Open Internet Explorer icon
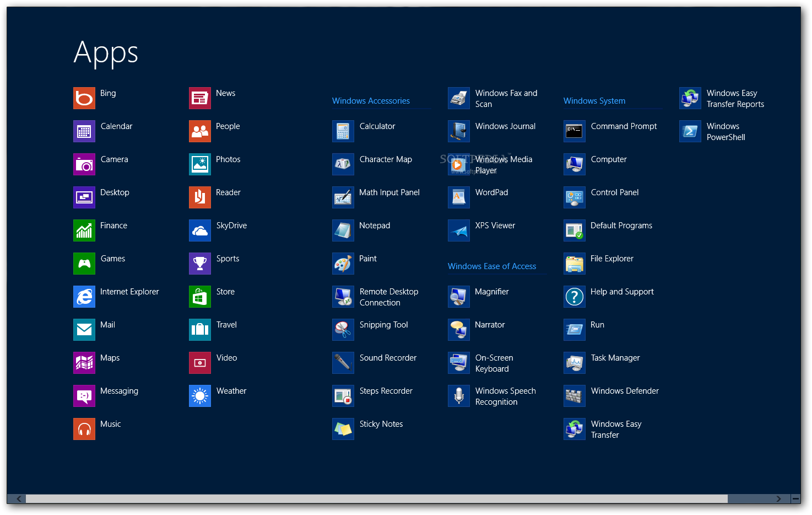Screen dimensions: 812x515 click(84, 297)
